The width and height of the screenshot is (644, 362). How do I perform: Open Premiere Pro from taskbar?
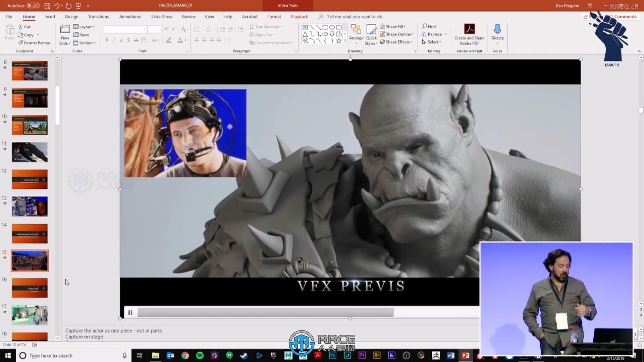pos(362,355)
